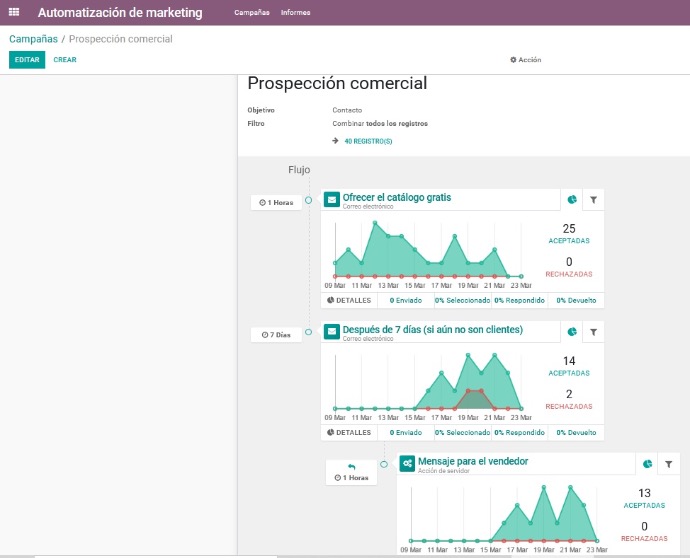Show filter tab for Mensaje para el vendedor
Image resolution: width=690 pixels, height=558 pixels.
click(x=668, y=464)
